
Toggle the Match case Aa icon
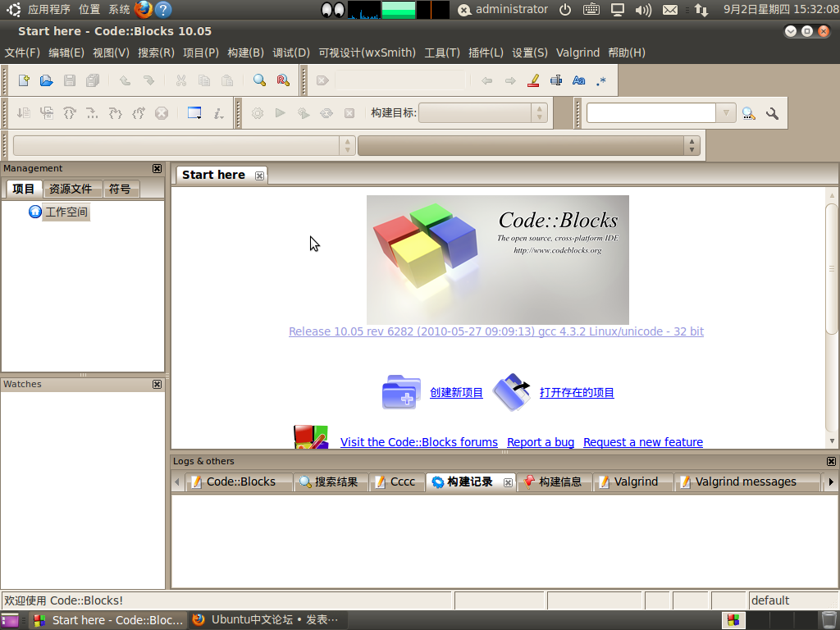click(578, 80)
